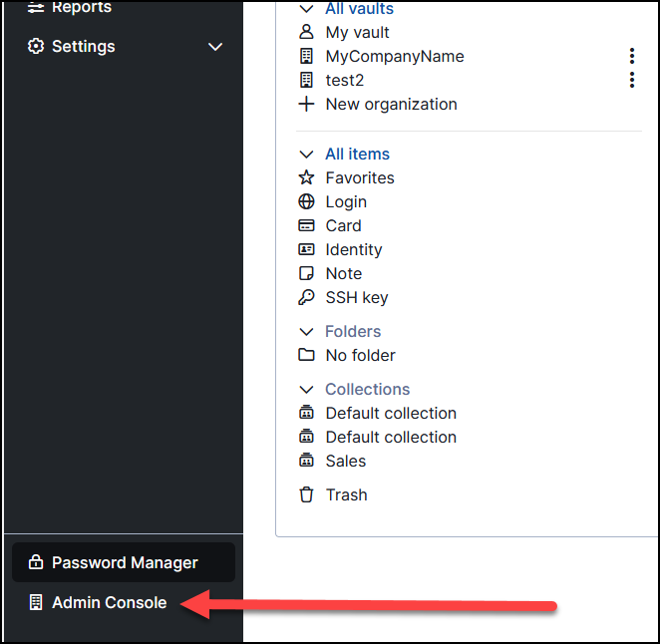Screen dimensions: 660x644
Task: Click the Favorites star icon
Action: coord(307,178)
